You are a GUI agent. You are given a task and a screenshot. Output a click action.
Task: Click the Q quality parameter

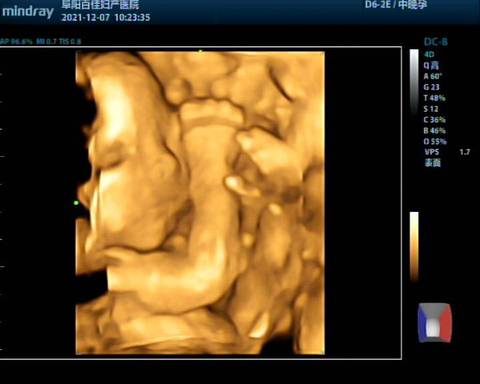coord(431,65)
